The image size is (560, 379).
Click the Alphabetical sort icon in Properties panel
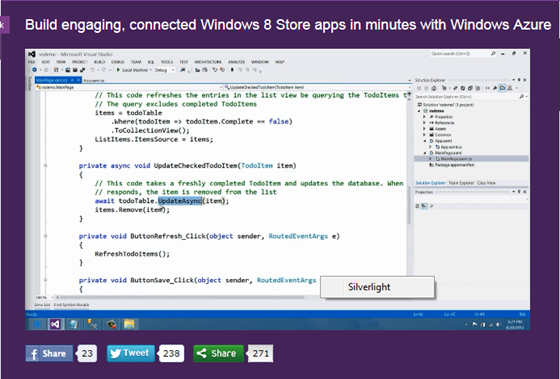coord(424,206)
